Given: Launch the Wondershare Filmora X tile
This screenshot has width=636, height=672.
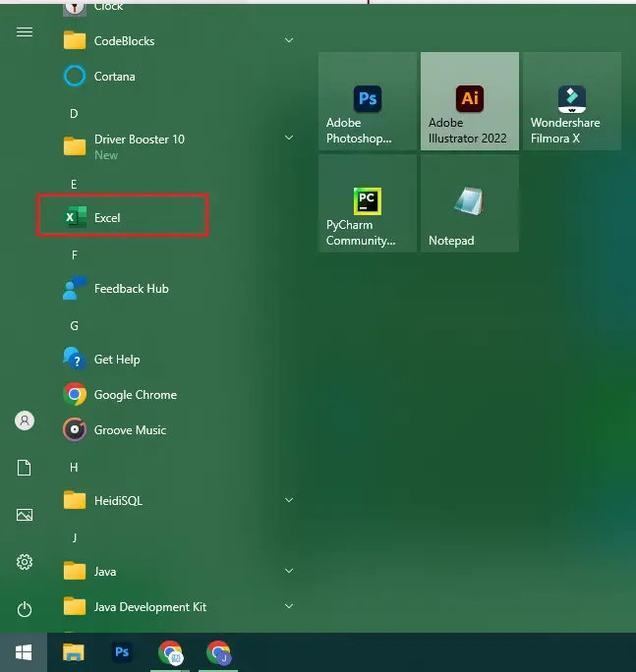Looking at the screenshot, I should pos(572,101).
